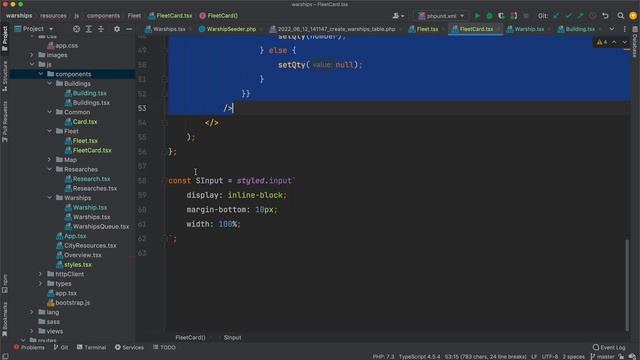Image resolution: width=640 pixels, height=360 pixels.
Task: Click the master git branch widget
Action: coord(602,356)
